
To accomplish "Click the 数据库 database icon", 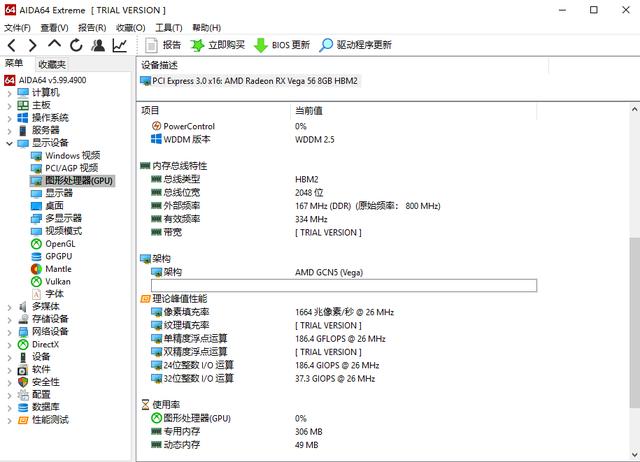I will pos(23,407).
